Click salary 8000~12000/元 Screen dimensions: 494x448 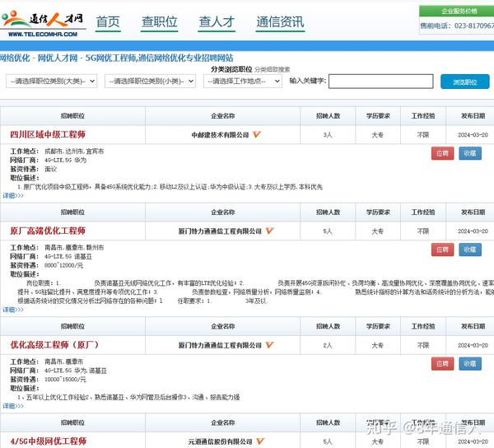pos(64,265)
